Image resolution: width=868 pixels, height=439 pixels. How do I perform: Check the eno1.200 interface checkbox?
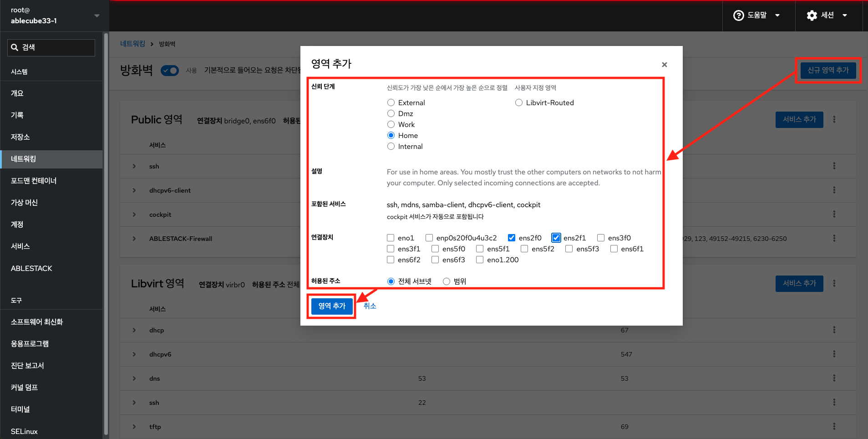click(x=480, y=260)
